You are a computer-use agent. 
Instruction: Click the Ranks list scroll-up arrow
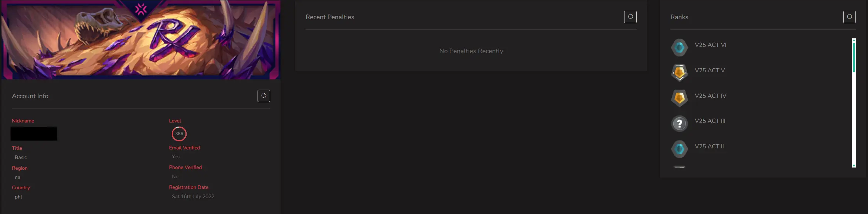[x=854, y=40]
